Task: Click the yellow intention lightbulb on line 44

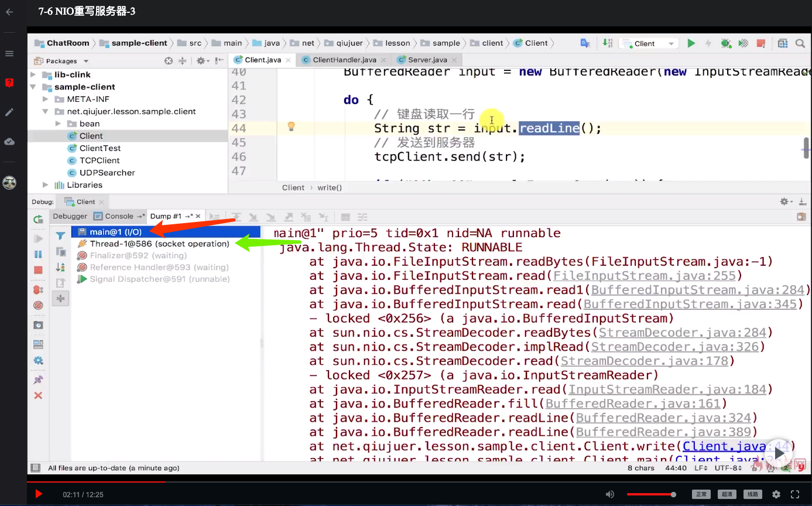Action: click(291, 126)
